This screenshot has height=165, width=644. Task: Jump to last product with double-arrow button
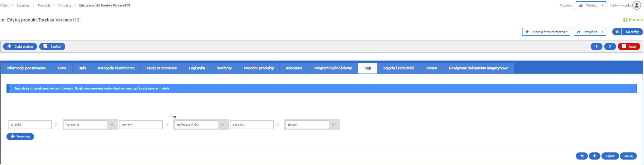click(x=610, y=47)
